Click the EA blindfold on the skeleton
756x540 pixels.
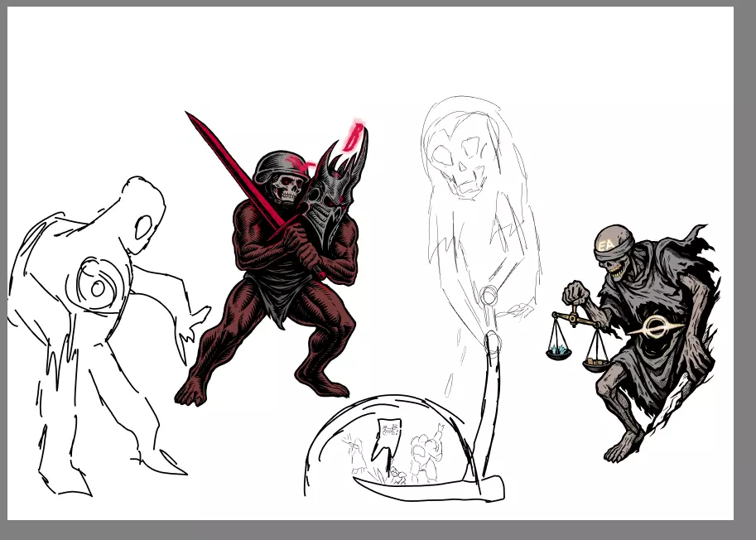pos(614,245)
